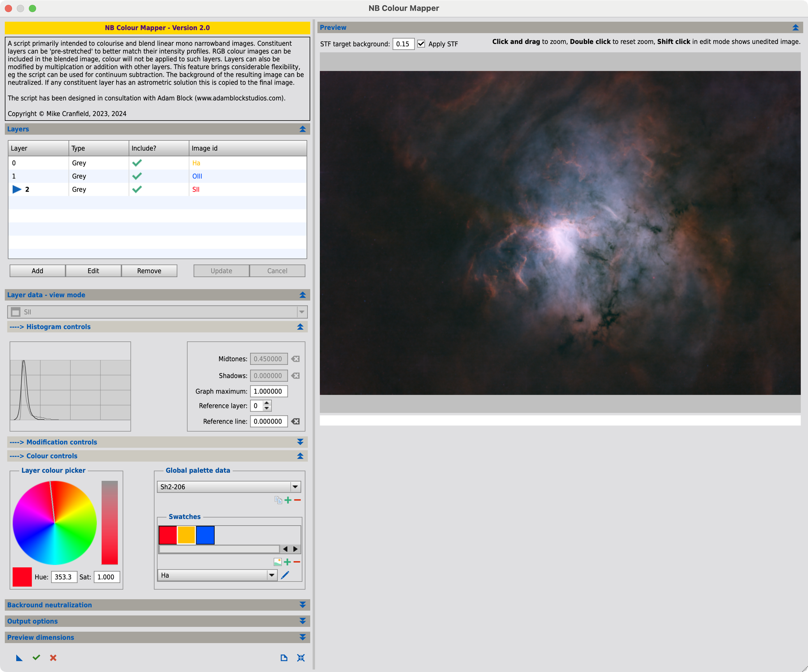
Task: Click the red minus icon to remove the palette
Action: point(297,500)
